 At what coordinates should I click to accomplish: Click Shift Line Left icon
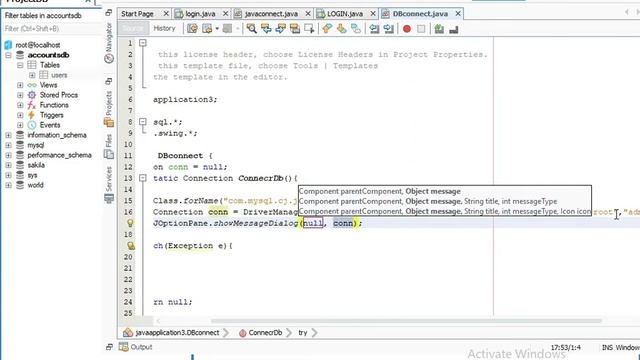click(x=374, y=29)
